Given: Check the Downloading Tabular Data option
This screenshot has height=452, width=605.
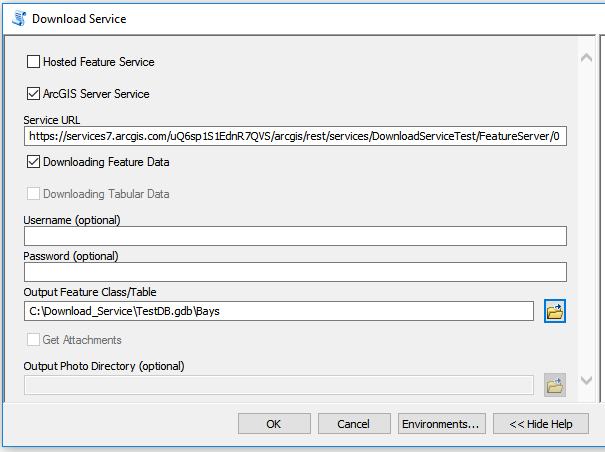Looking at the screenshot, I should [x=33, y=193].
